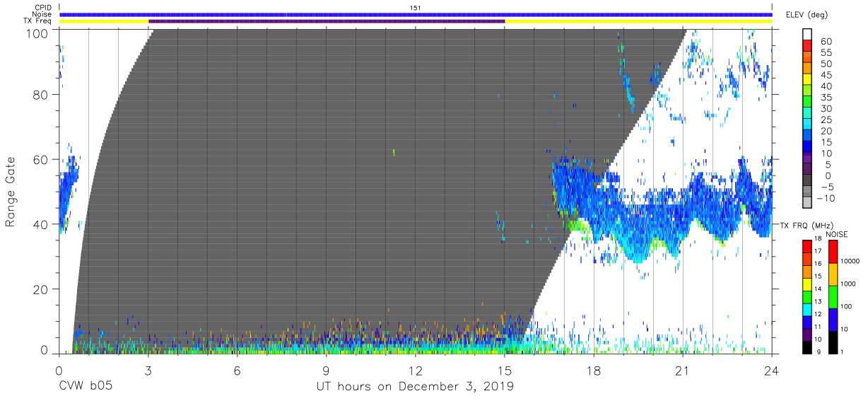This screenshot has width=868, height=401.
Task: Click the purple segment of the TX Freq bar
Action: tap(327, 21)
